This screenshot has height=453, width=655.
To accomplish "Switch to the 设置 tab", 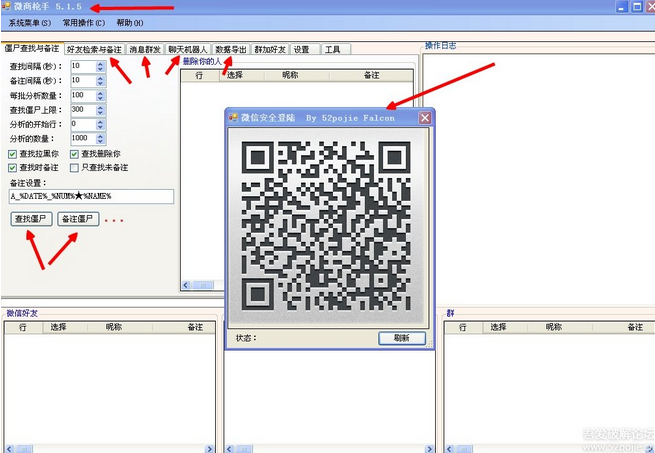I will (x=305, y=49).
